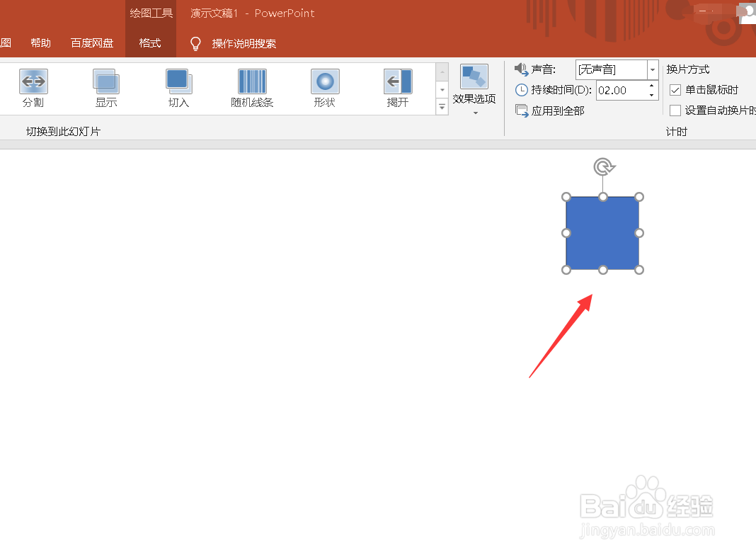Click 应用到全部 apply to all

549,111
